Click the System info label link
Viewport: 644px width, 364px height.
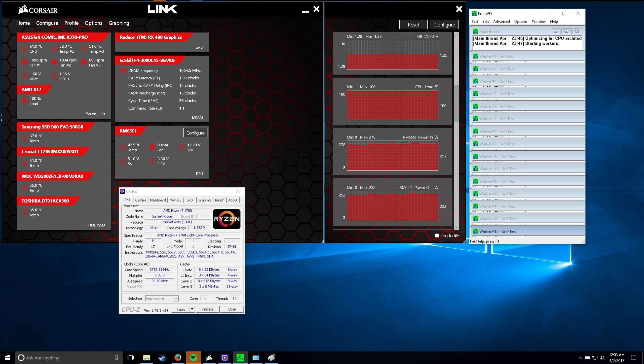tap(95, 114)
